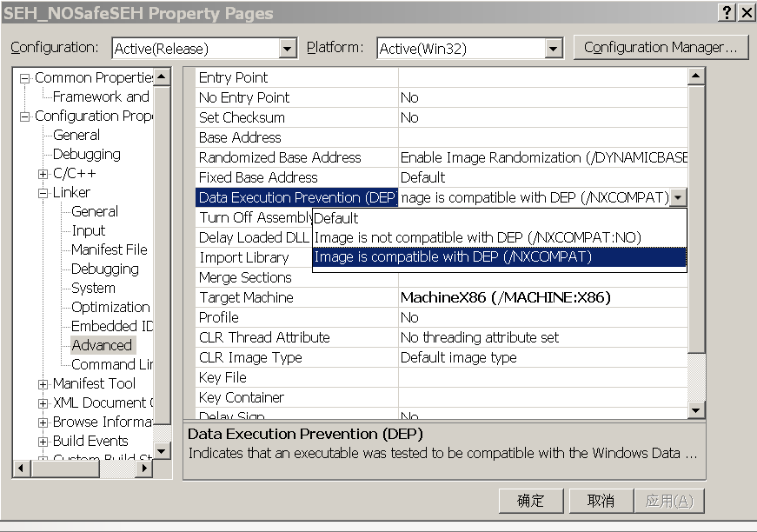Expand the Build Events node
The height and width of the screenshot is (532, 757).
pyautogui.click(x=43, y=442)
